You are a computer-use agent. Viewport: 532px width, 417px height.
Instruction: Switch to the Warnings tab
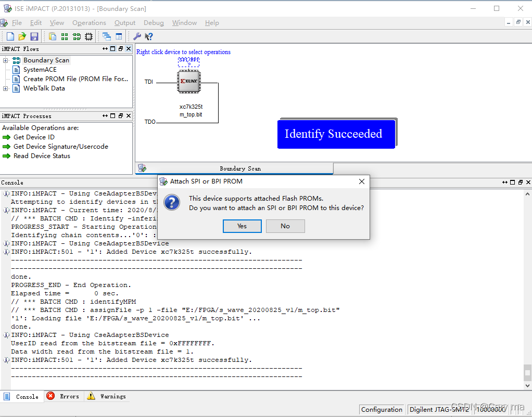[x=107, y=396]
